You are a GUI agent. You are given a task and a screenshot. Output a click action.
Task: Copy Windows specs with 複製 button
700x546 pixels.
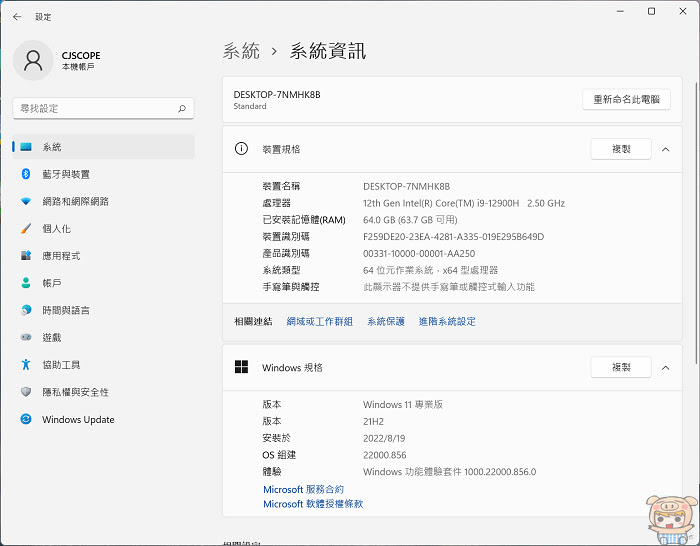(x=621, y=367)
